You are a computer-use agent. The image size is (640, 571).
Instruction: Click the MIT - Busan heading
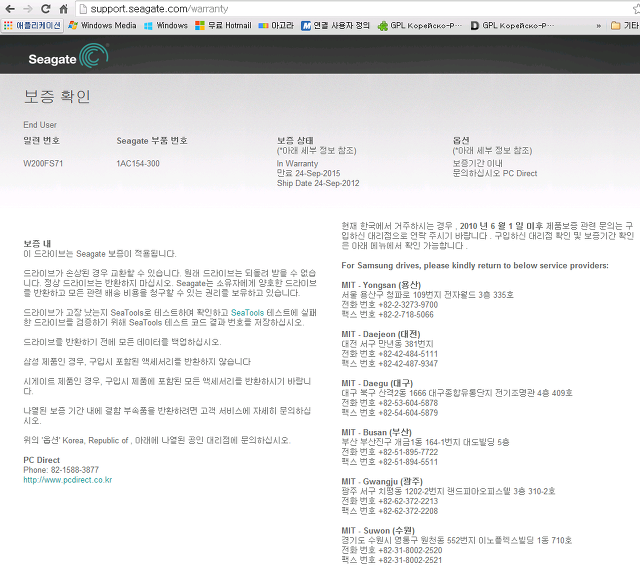tap(377, 432)
